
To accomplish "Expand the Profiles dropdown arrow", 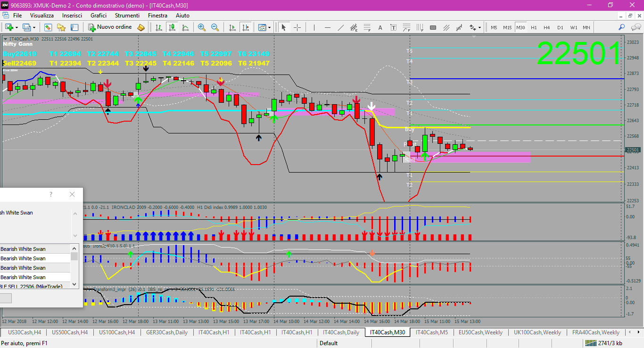I will (x=34, y=27).
